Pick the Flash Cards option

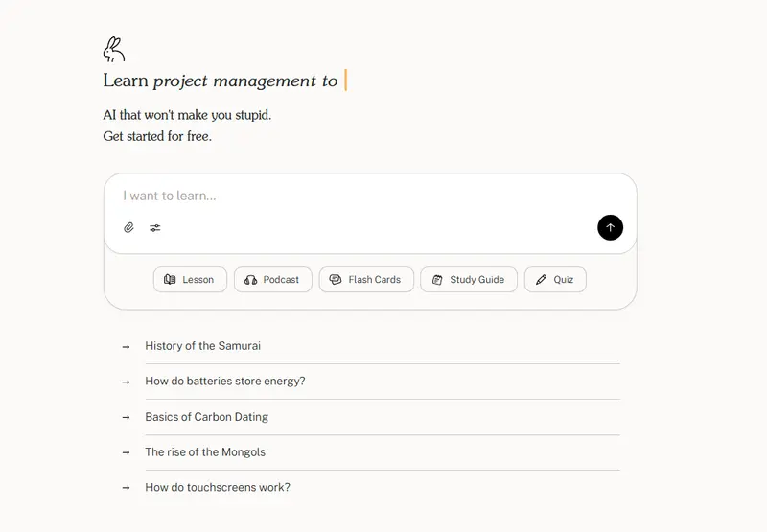coord(366,280)
